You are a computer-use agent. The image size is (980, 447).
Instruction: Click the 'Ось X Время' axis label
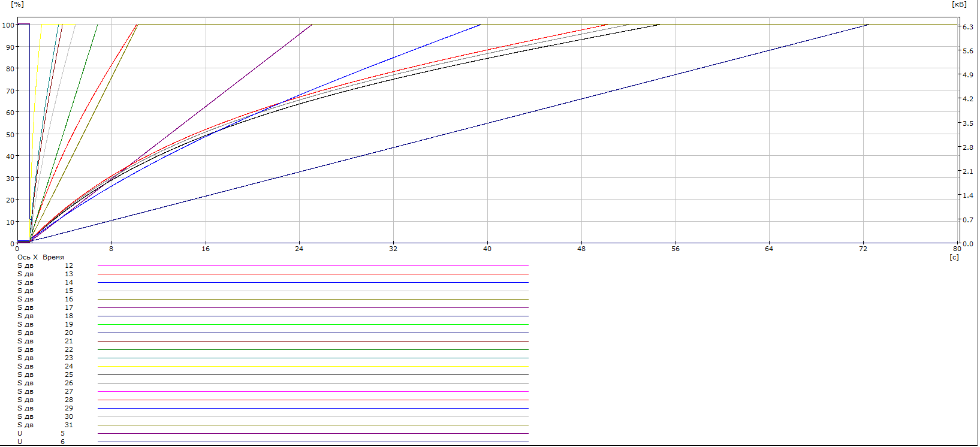click(40, 257)
